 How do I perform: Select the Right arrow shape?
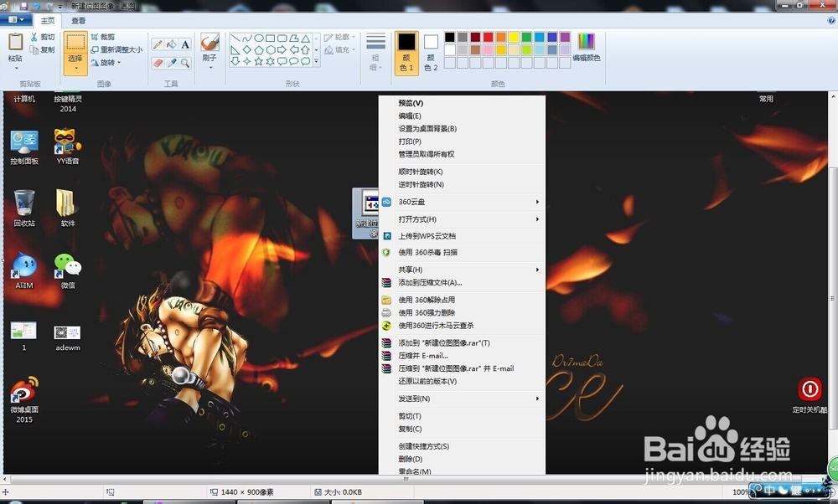pos(282,50)
